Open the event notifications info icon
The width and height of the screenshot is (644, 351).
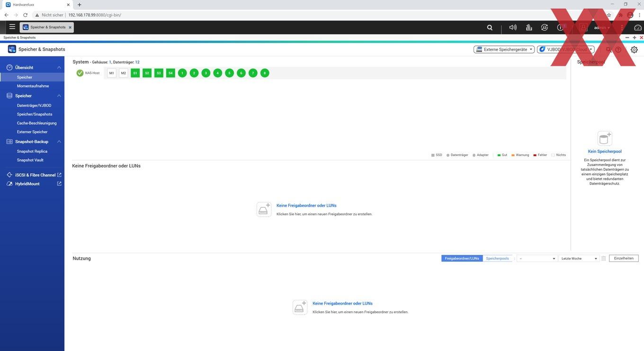pos(561,27)
